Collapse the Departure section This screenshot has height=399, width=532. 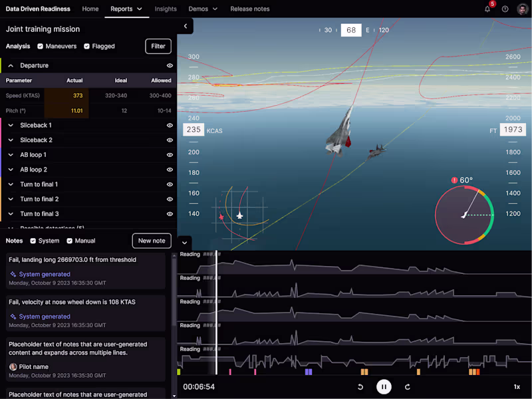11,65
